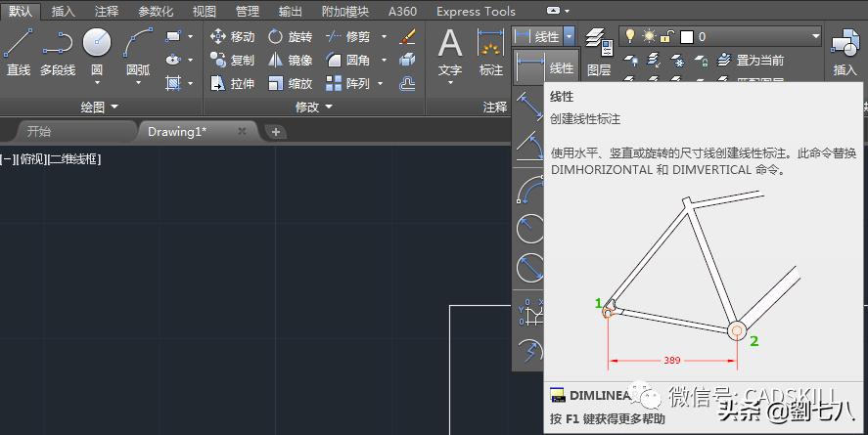The width and height of the screenshot is (868, 435).
Task: Click the explode tool icon
Action: 407,60
